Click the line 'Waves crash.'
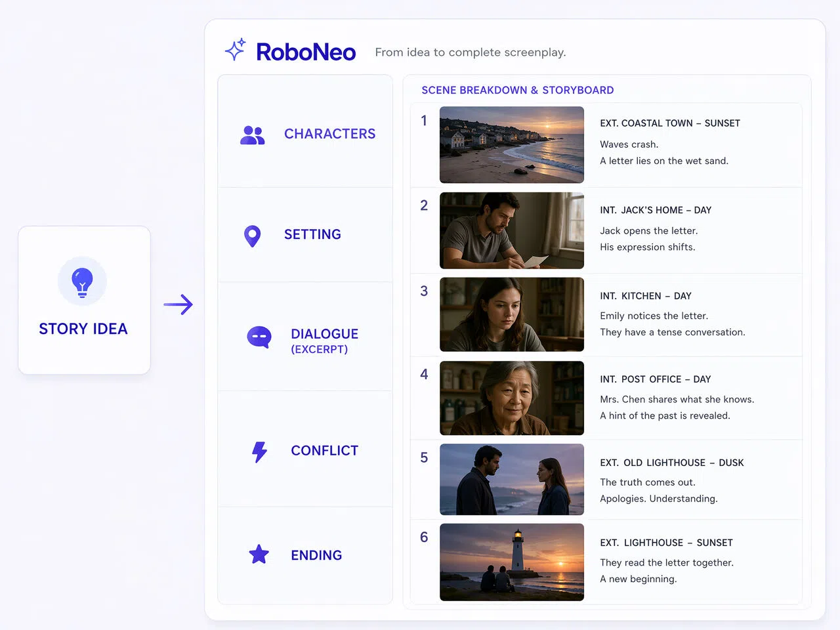 click(629, 144)
